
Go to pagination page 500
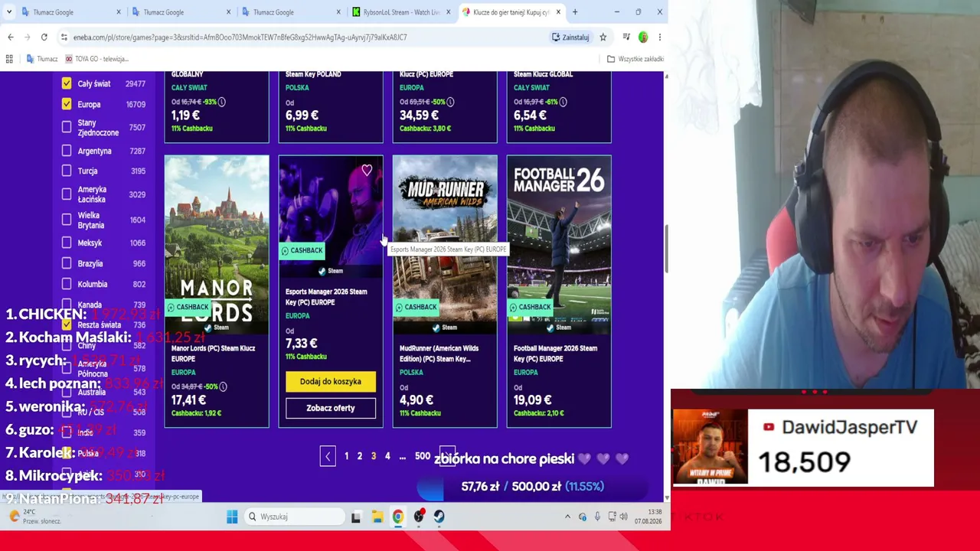(x=422, y=456)
